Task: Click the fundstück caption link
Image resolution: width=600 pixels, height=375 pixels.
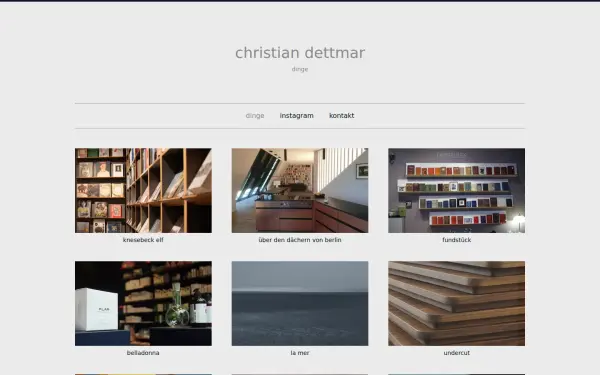Action: tap(457, 240)
